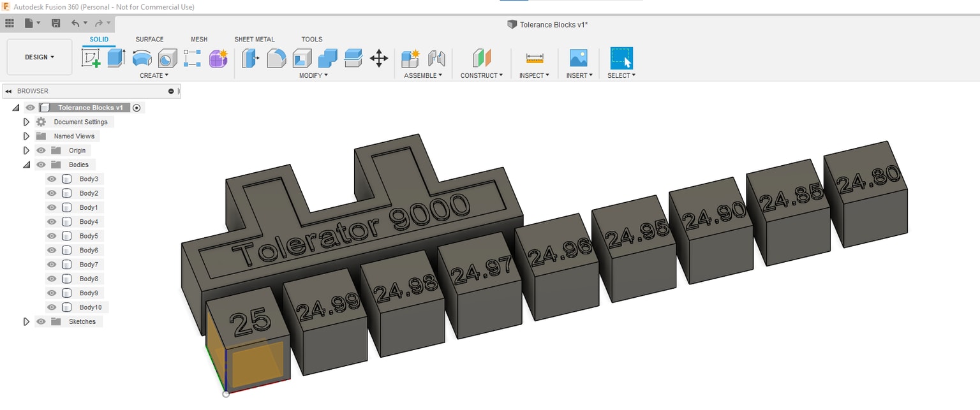Select the Create Form tool
Viewport: 980px width, 410px height.
218,59
